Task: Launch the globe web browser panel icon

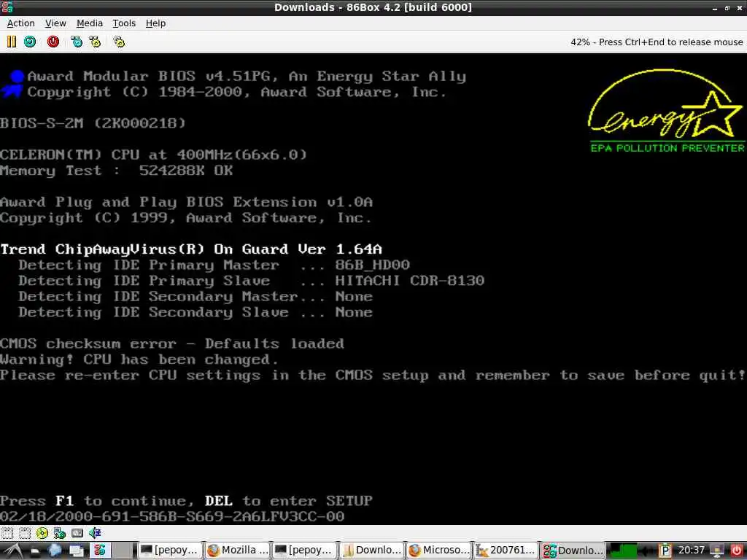Action: 55,551
